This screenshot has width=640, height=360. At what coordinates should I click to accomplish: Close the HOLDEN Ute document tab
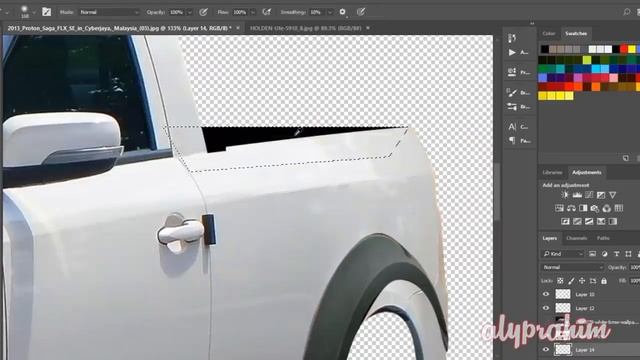pyautogui.click(x=368, y=28)
